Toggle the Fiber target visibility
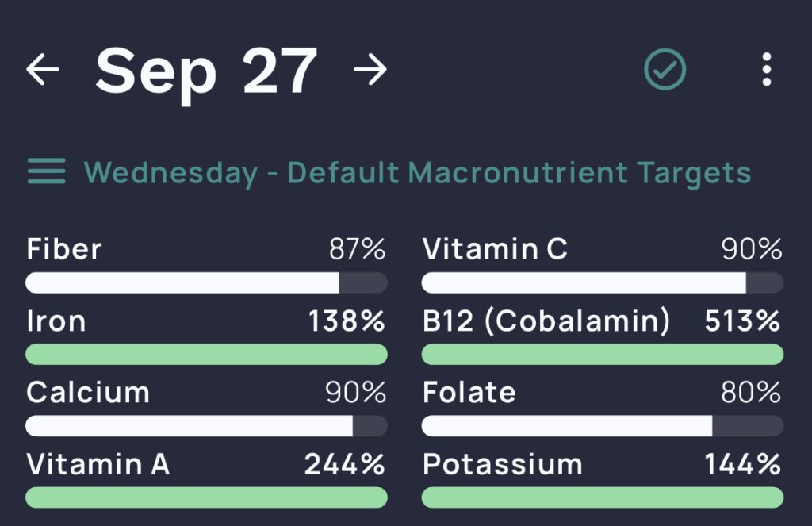 coord(205,262)
